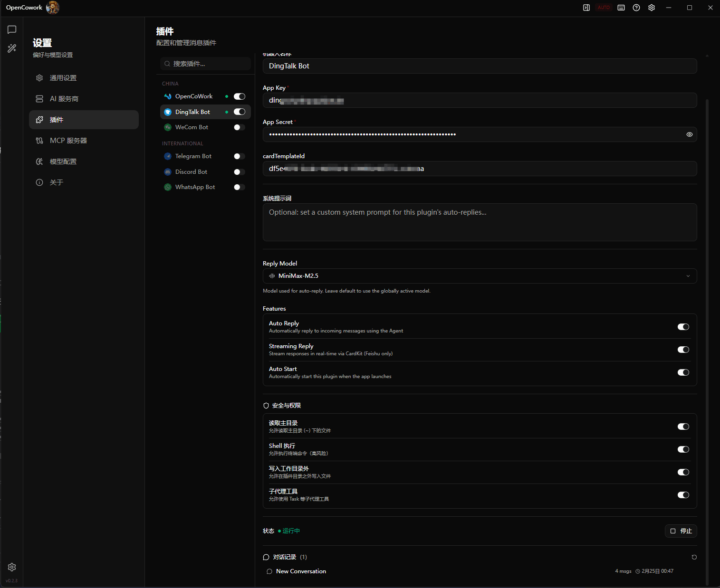Click the keyboard shortcuts icon in title bar
The width and height of the screenshot is (720, 588).
pyautogui.click(x=621, y=8)
